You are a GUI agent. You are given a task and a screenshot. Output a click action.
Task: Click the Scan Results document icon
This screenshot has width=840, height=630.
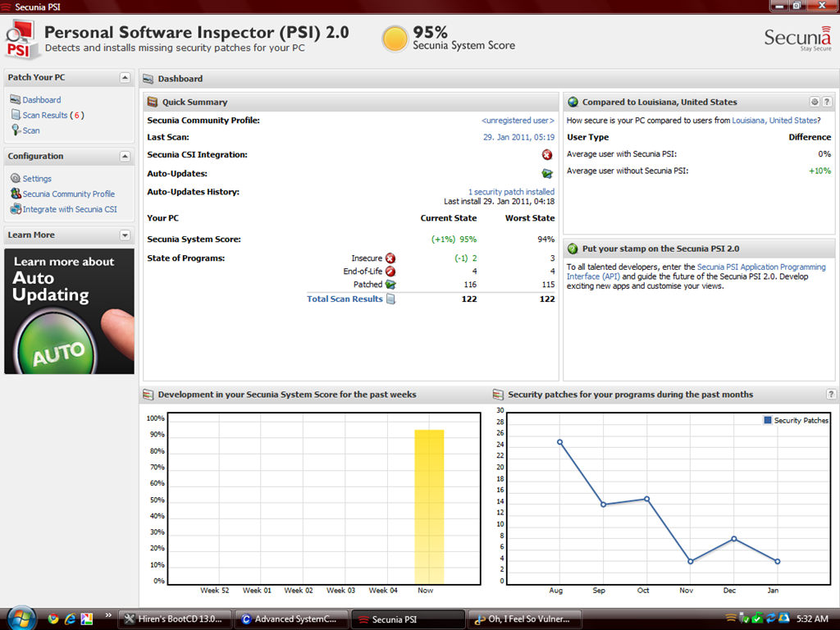(16, 115)
